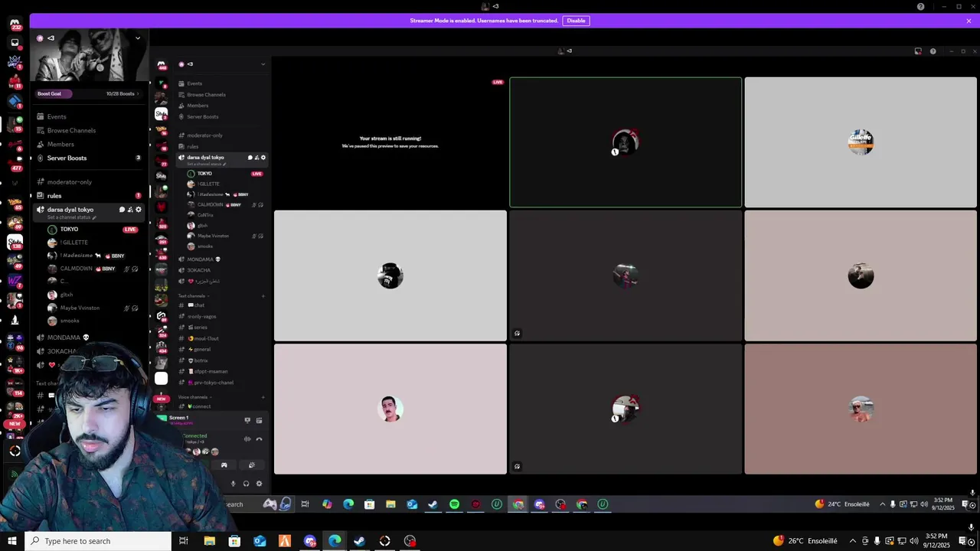Viewport: 980px width, 551px height.
Task: Open help icon in outer Discord title bar
Action: (921, 7)
